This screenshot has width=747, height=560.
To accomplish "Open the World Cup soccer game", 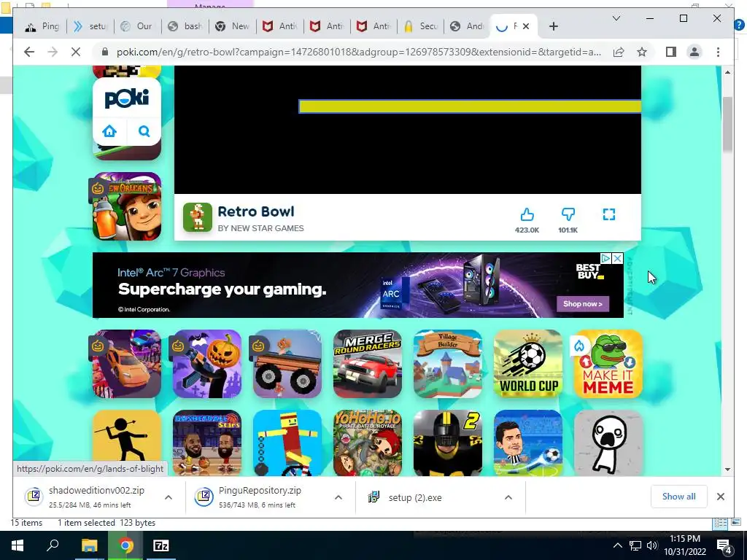I will click(528, 364).
